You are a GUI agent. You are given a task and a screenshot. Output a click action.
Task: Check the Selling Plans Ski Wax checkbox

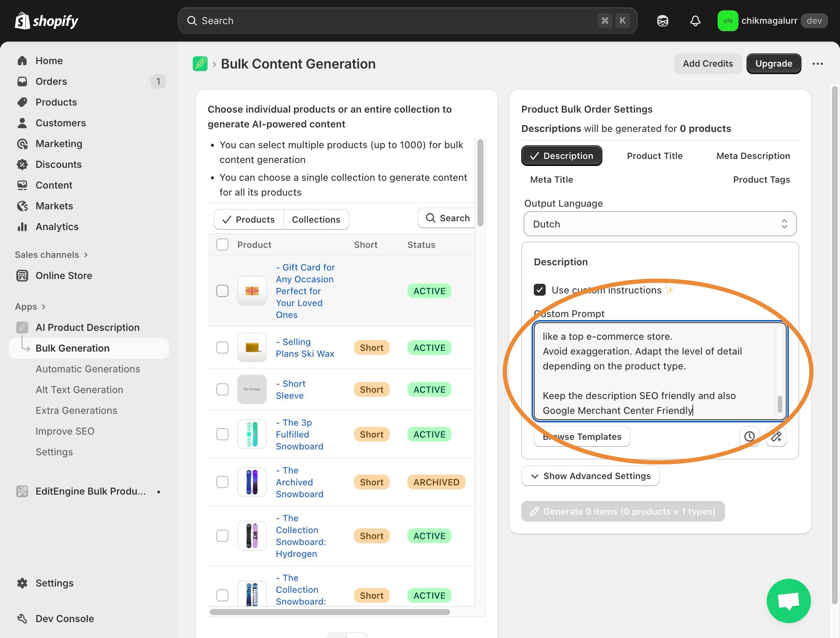(x=222, y=348)
